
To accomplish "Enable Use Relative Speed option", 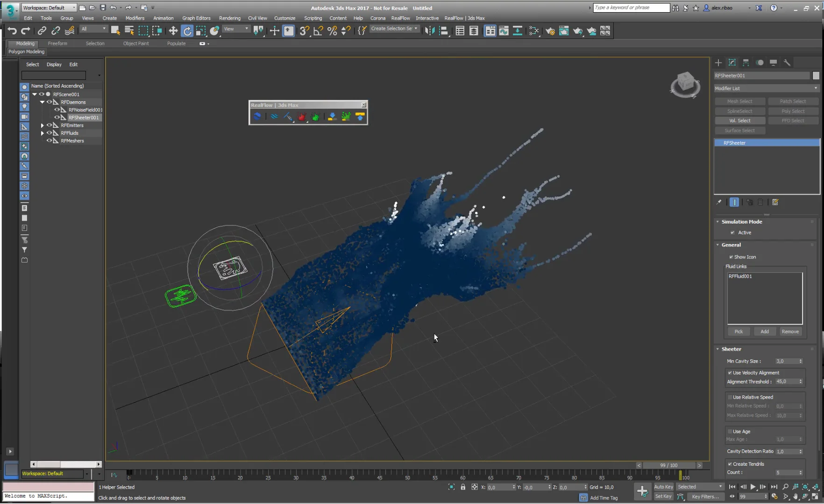I will click(x=730, y=397).
